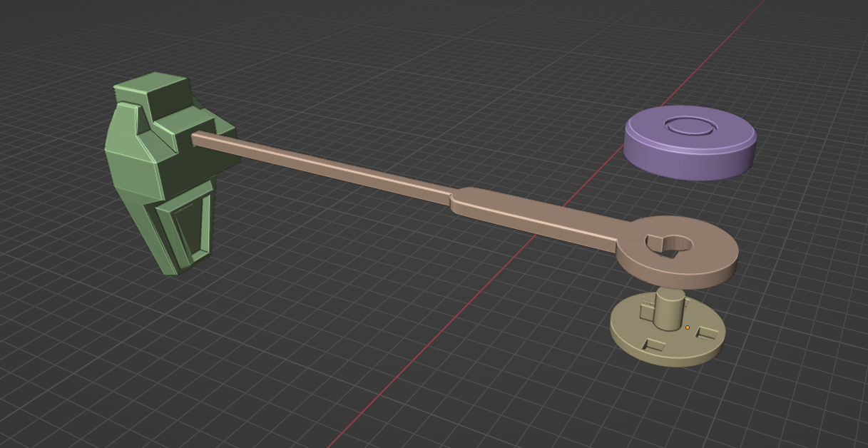
Task: Select the thin section of brown arm
Action: (321, 166)
